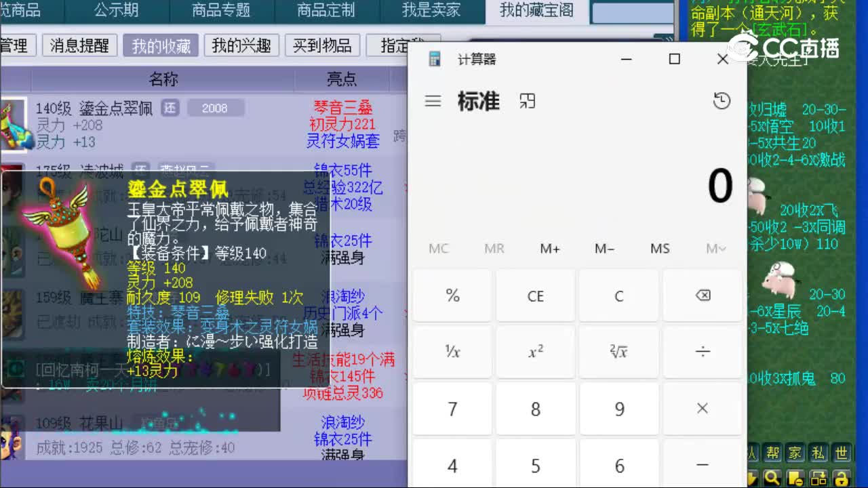Click the 琴音三叠 highlight text
This screenshot has width=868, height=488.
tap(343, 107)
